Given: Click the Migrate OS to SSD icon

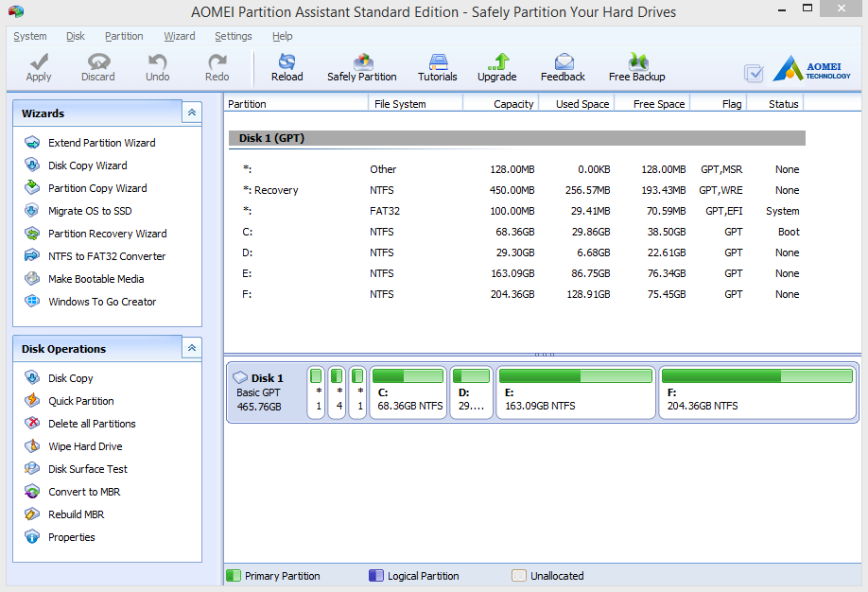Looking at the screenshot, I should 32,211.
